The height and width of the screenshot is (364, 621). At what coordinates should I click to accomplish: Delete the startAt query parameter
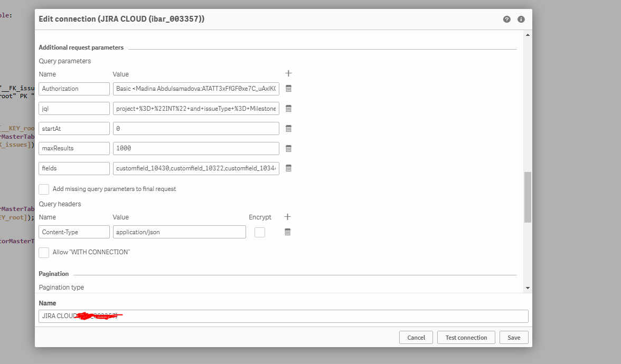click(289, 129)
